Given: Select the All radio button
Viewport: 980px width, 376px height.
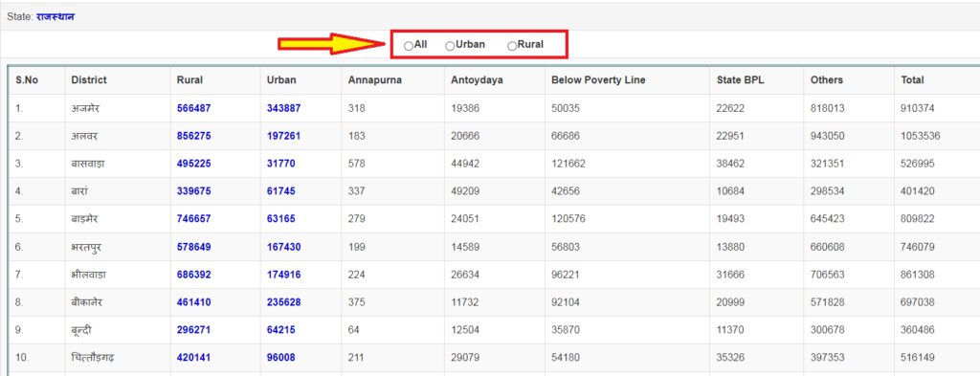Looking at the screenshot, I should pyautogui.click(x=408, y=46).
